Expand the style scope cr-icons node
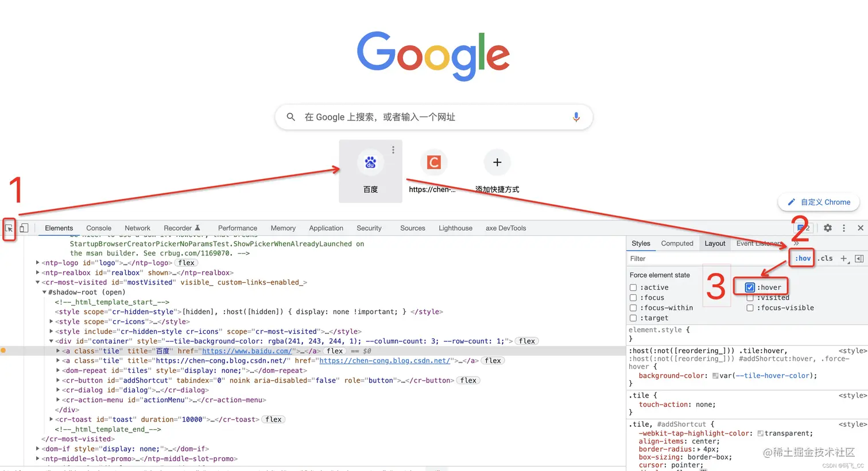The image size is (868, 471). 51,322
